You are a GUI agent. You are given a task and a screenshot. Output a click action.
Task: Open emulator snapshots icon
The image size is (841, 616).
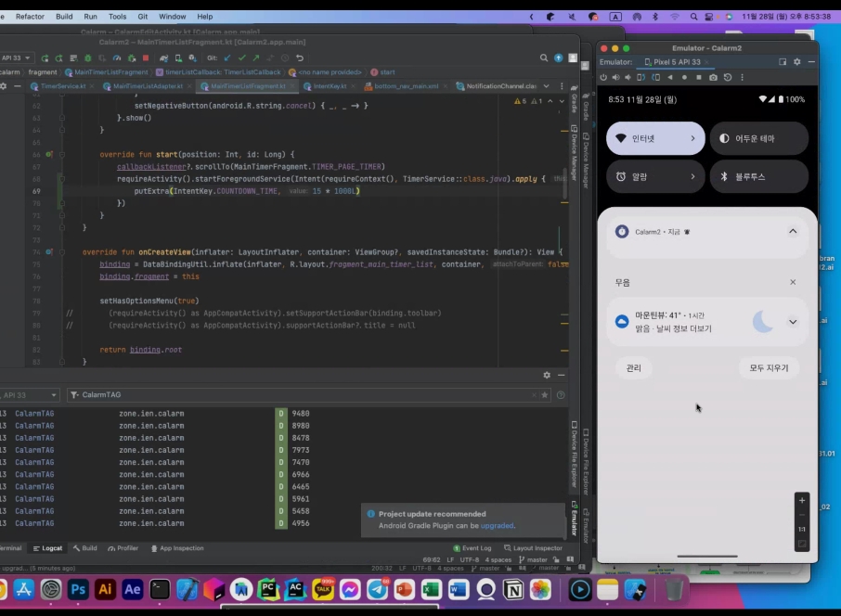tap(728, 77)
